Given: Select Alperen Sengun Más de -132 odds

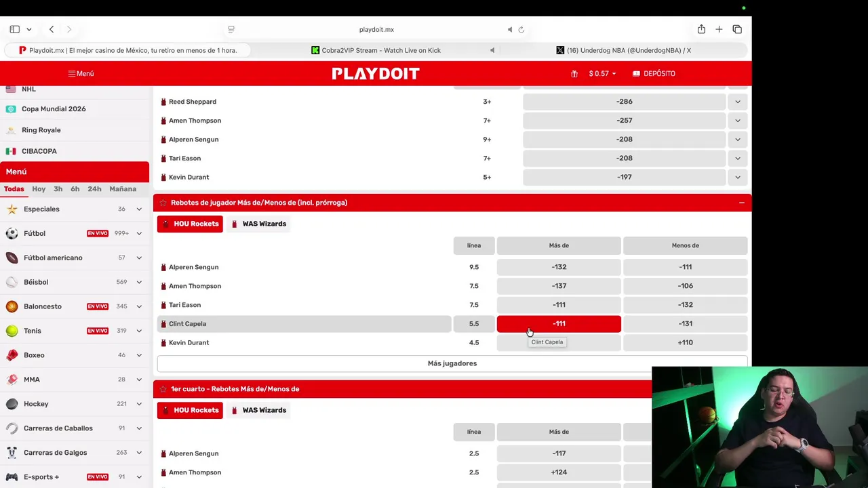Looking at the screenshot, I should tap(559, 267).
